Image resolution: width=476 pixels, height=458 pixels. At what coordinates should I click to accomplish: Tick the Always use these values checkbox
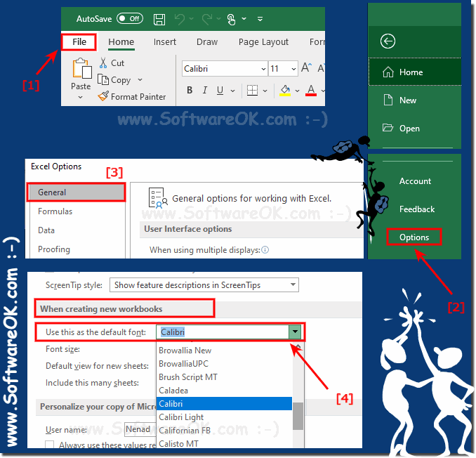(49, 445)
